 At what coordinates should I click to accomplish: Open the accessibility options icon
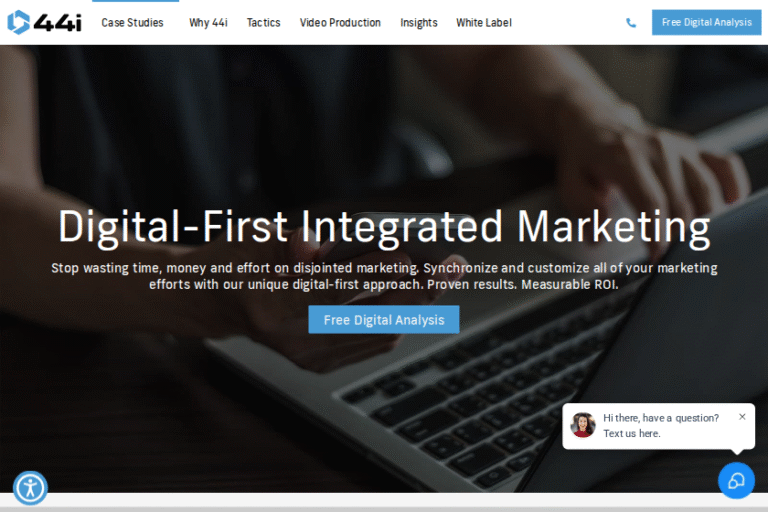coord(30,488)
